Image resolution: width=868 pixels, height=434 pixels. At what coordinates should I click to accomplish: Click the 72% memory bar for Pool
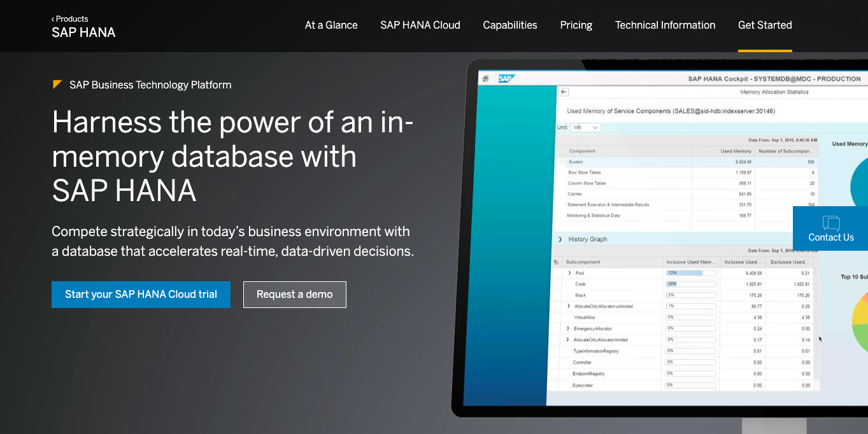pyautogui.click(x=691, y=273)
